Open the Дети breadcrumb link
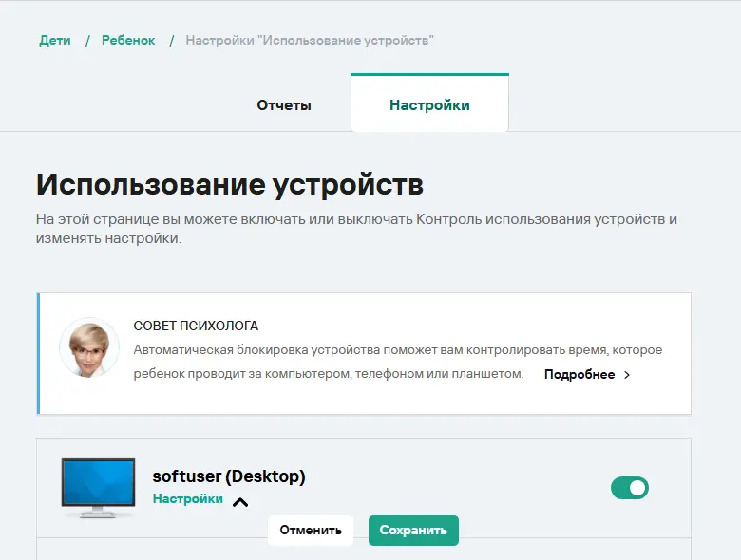This screenshot has height=560, width=741. 55,41
